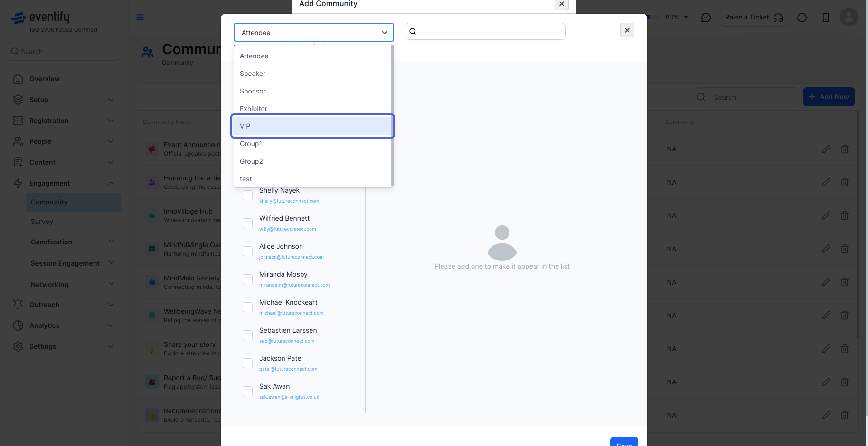The width and height of the screenshot is (868, 446).
Task: Click Add New community button
Action: [829, 97]
